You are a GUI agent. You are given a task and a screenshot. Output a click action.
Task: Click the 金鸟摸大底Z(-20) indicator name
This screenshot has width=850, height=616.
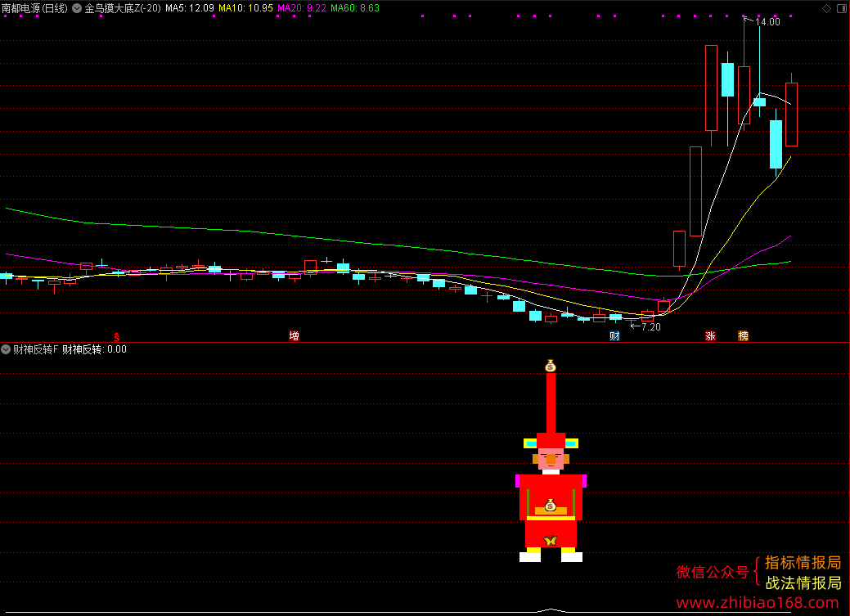(123, 8)
